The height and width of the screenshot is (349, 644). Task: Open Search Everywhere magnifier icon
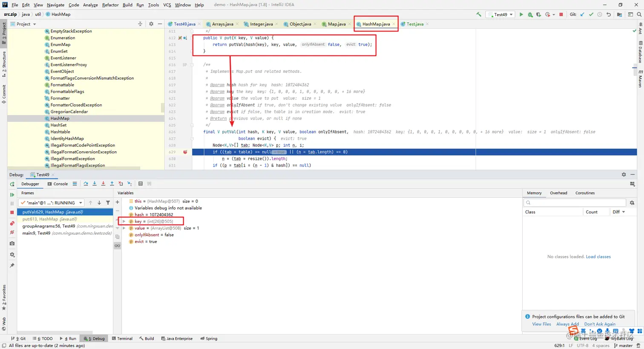pos(639,14)
